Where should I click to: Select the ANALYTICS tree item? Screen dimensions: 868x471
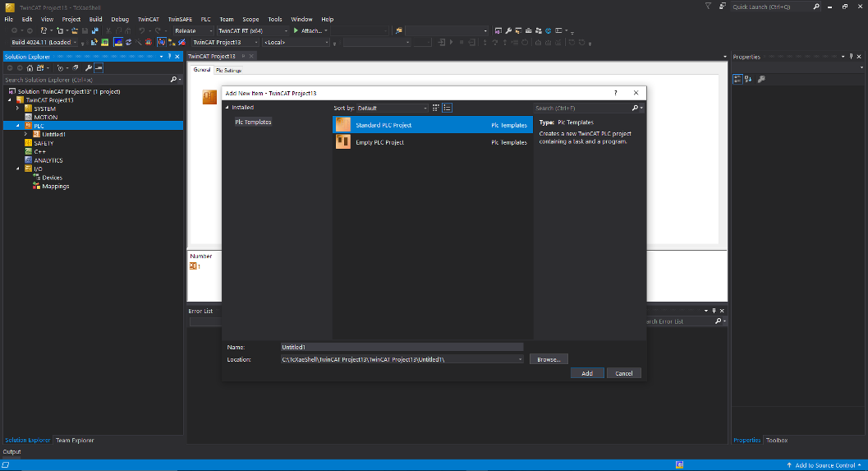(48, 160)
